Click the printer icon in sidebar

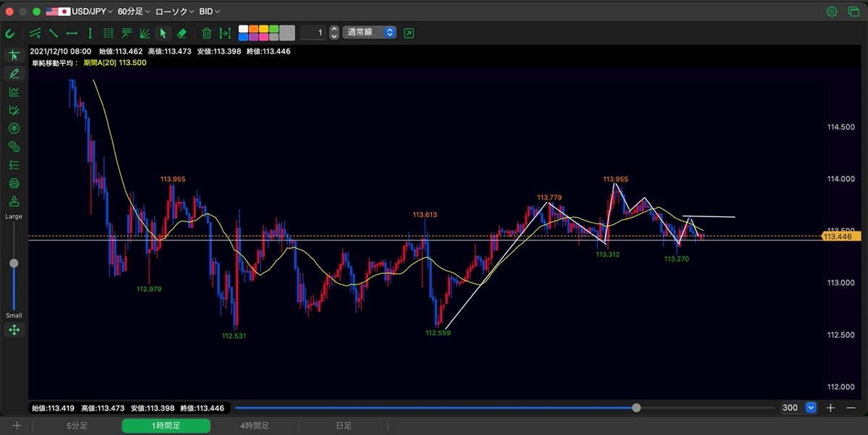(14, 183)
